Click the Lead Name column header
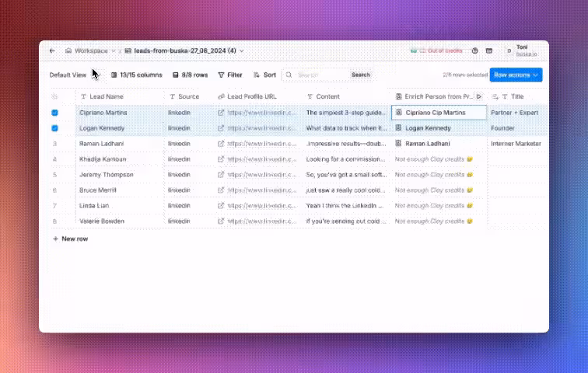 coord(120,96)
